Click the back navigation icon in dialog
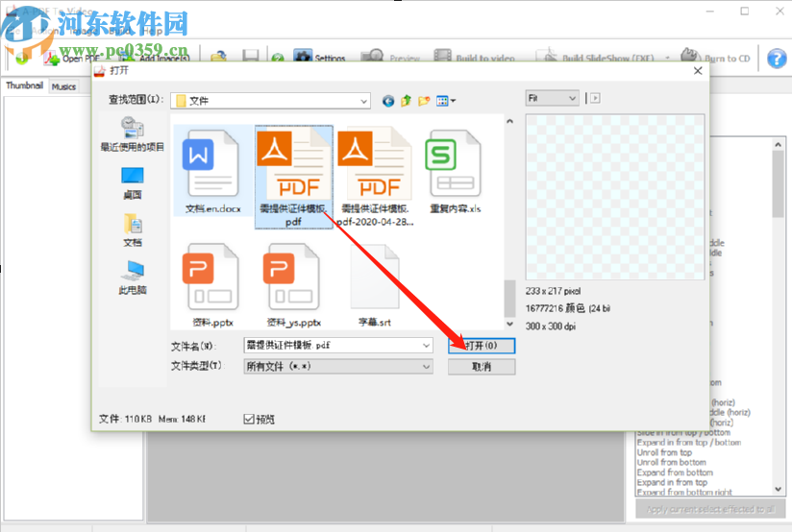The width and height of the screenshot is (792, 532). click(x=388, y=101)
